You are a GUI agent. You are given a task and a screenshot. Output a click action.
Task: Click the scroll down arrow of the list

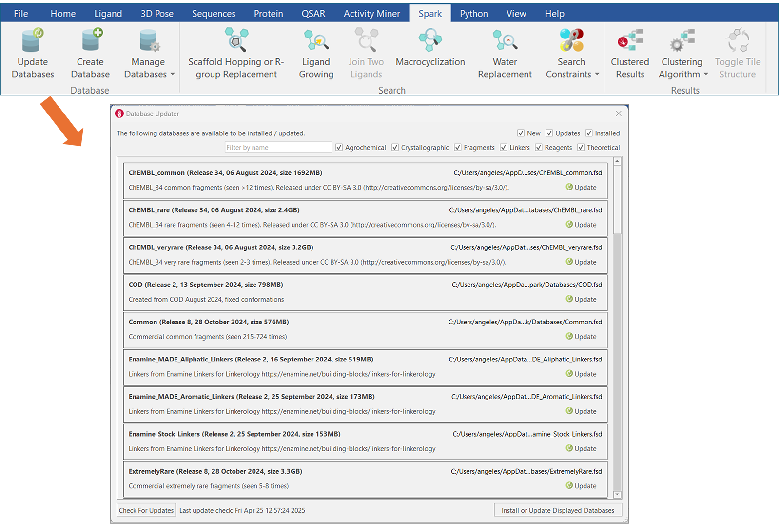click(x=617, y=494)
